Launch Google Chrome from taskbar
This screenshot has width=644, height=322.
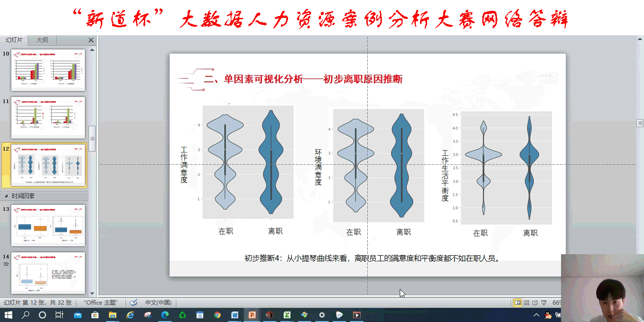(x=217, y=315)
